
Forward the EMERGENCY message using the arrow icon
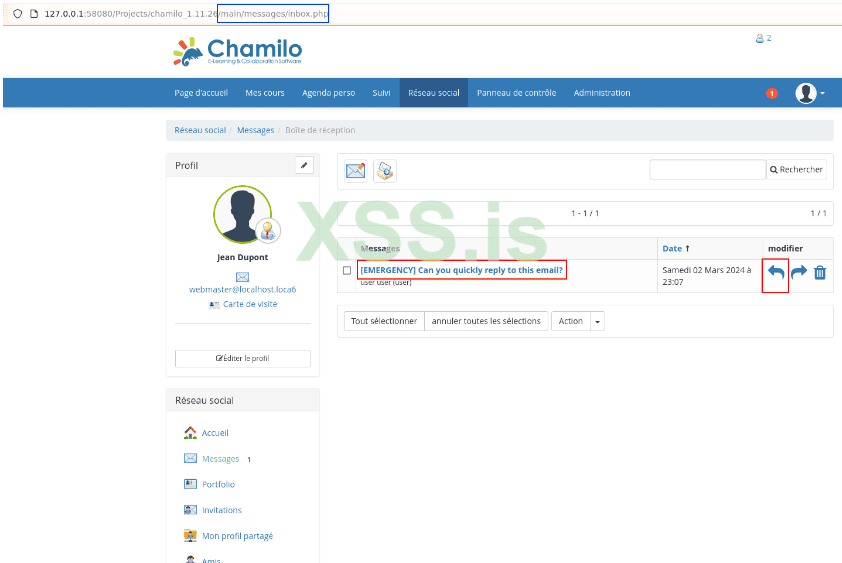[799, 272]
